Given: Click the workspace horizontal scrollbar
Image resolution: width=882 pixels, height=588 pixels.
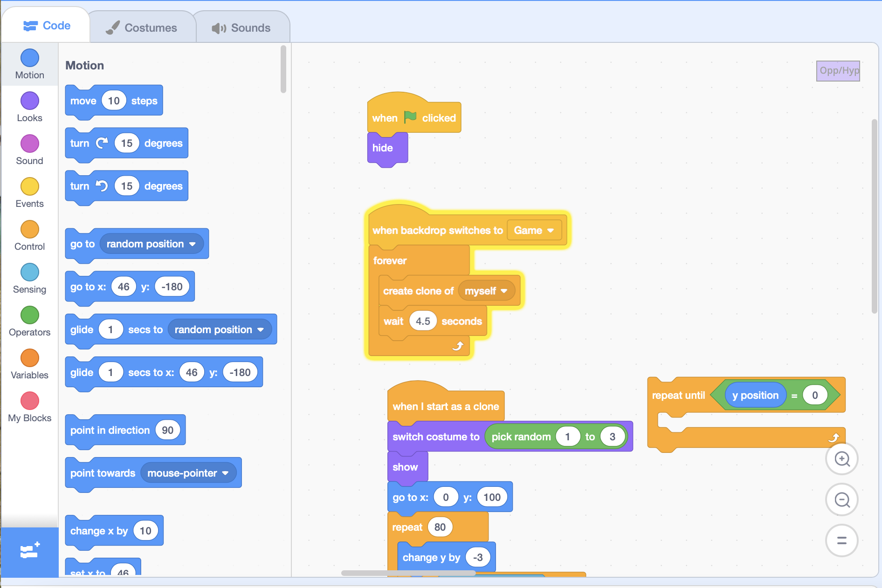Looking at the screenshot, I should tap(408, 573).
